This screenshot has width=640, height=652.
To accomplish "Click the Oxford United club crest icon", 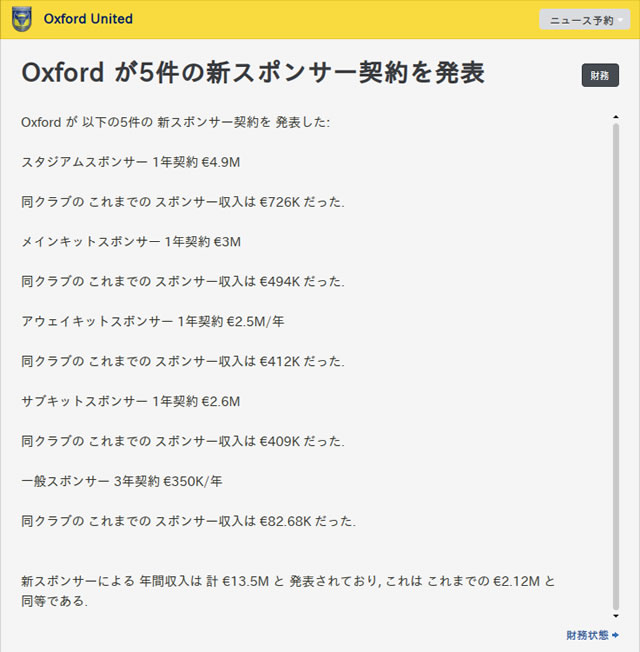I will click(x=22, y=20).
